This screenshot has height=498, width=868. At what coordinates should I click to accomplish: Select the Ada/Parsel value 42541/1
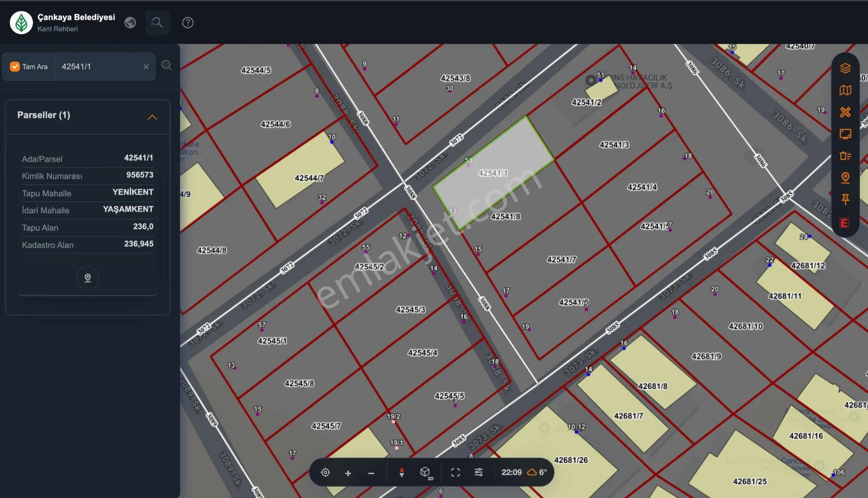[138, 158]
